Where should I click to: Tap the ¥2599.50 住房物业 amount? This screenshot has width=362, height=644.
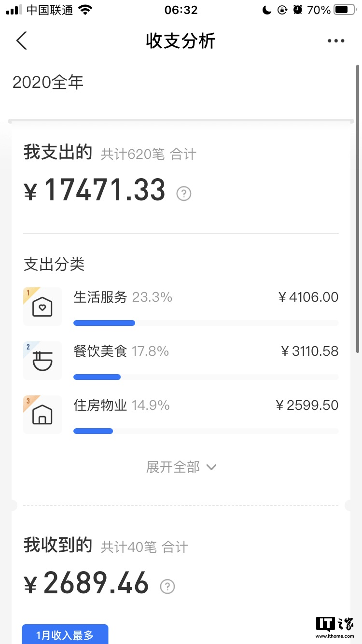point(307,405)
